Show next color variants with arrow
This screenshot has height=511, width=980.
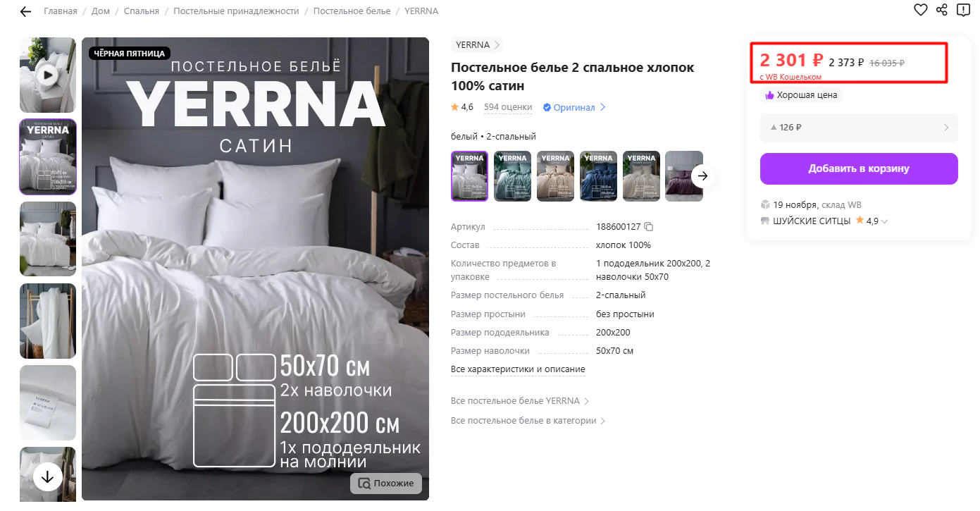click(702, 176)
